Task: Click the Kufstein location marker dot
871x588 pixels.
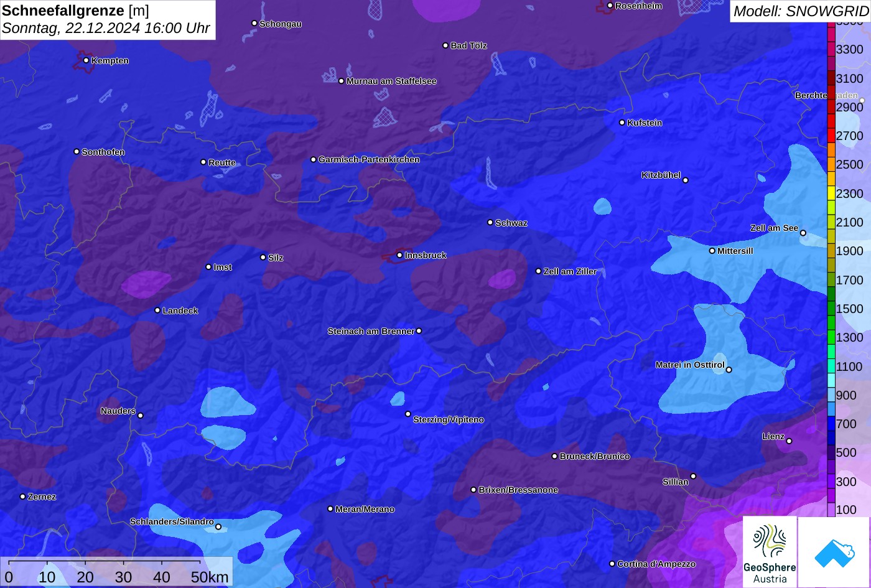Action: (622, 123)
